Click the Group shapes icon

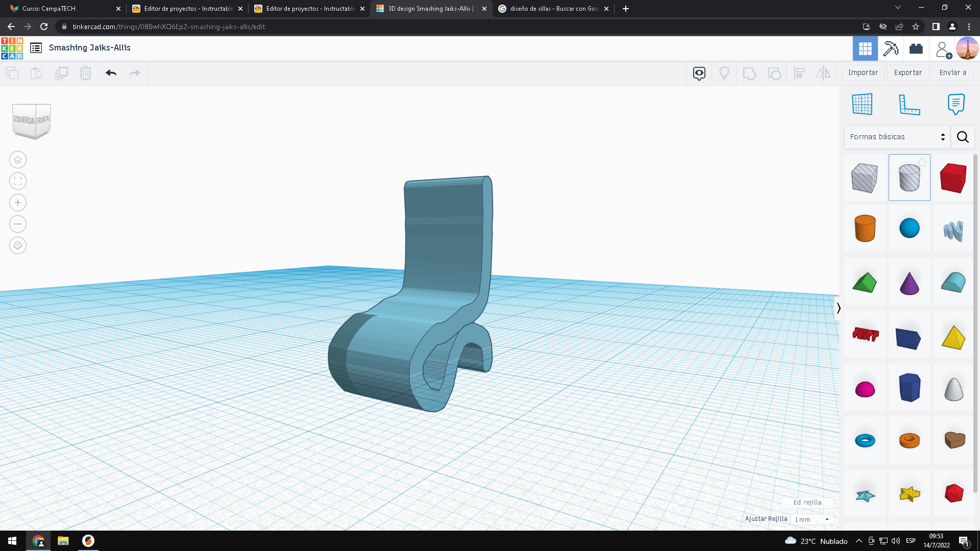749,73
